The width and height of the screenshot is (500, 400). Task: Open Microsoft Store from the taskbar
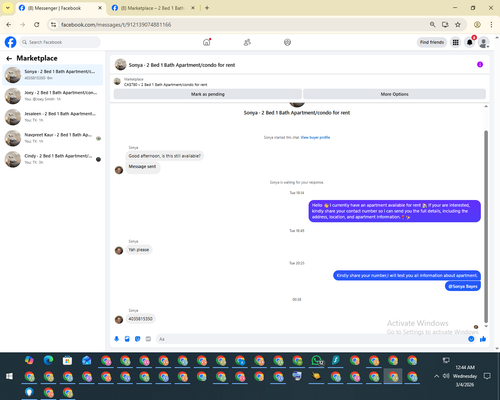pos(67,360)
